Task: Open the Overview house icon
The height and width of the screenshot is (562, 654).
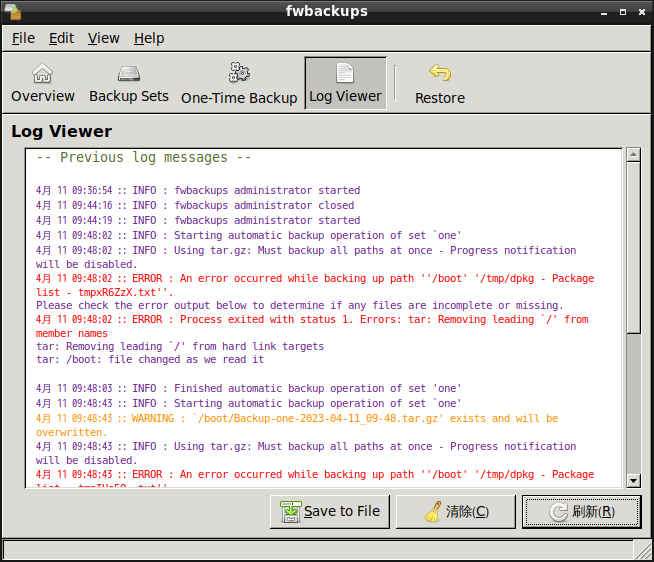Action: 42,74
